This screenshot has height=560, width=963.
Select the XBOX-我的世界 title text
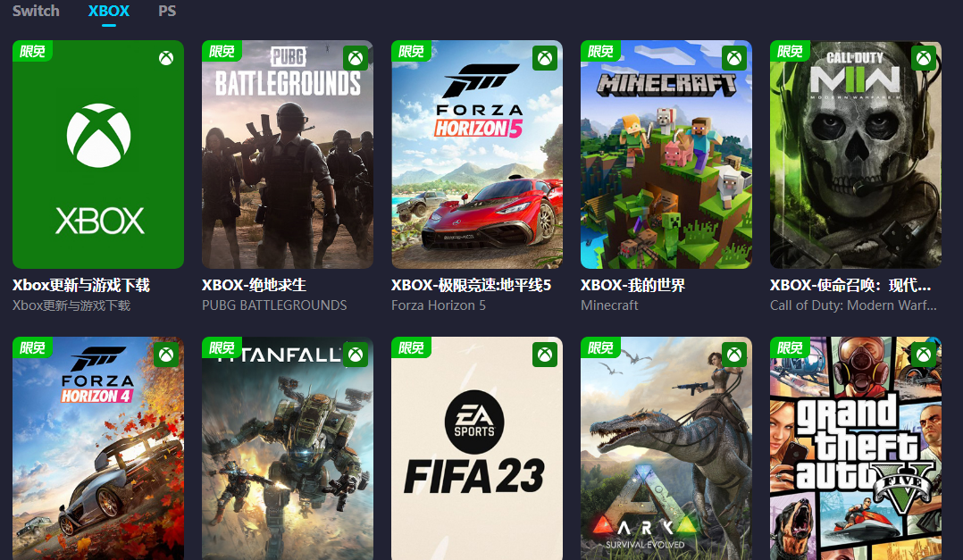pos(633,285)
